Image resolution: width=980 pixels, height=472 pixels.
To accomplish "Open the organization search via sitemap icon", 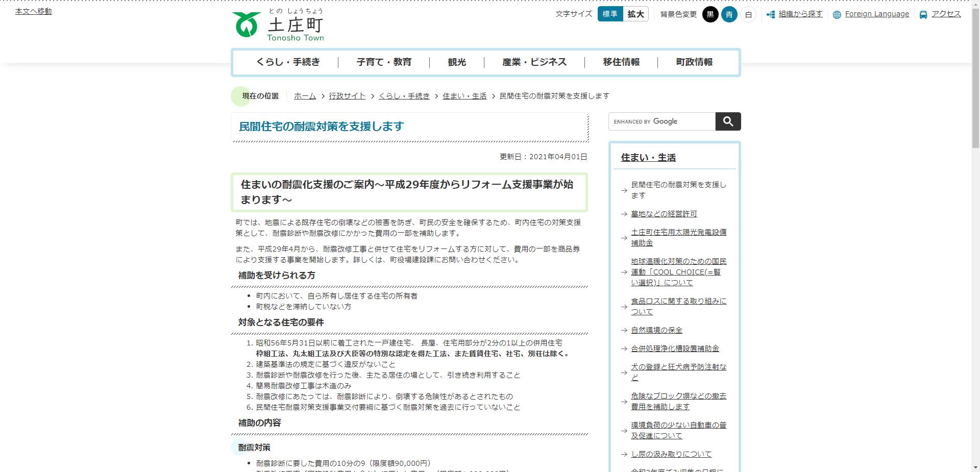I will [770, 15].
